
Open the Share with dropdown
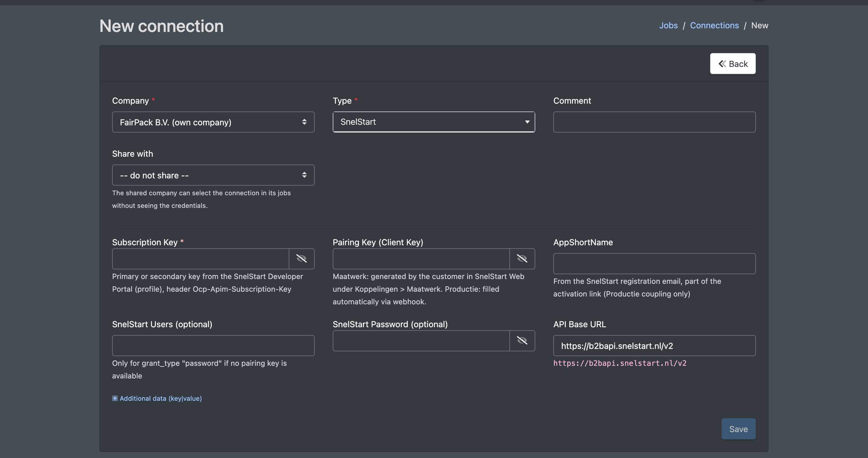(x=213, y=175)
